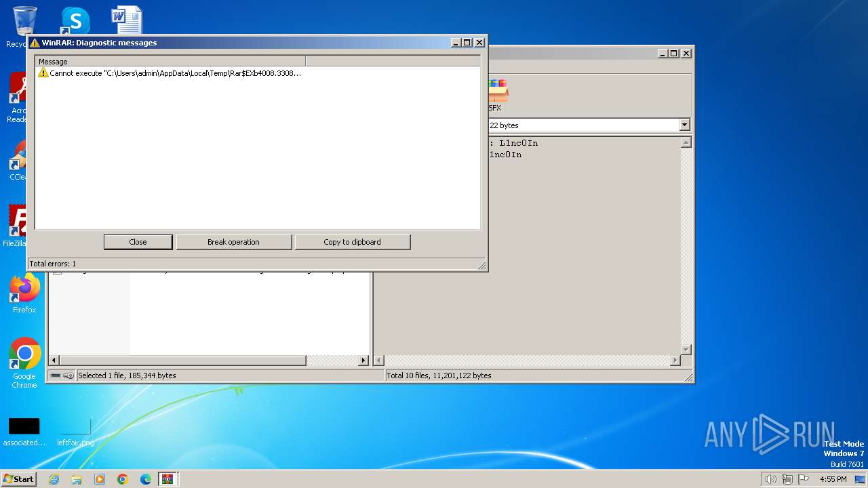
Task: Select the 'Cannot execute' error message row
Action: click(170, 73)
